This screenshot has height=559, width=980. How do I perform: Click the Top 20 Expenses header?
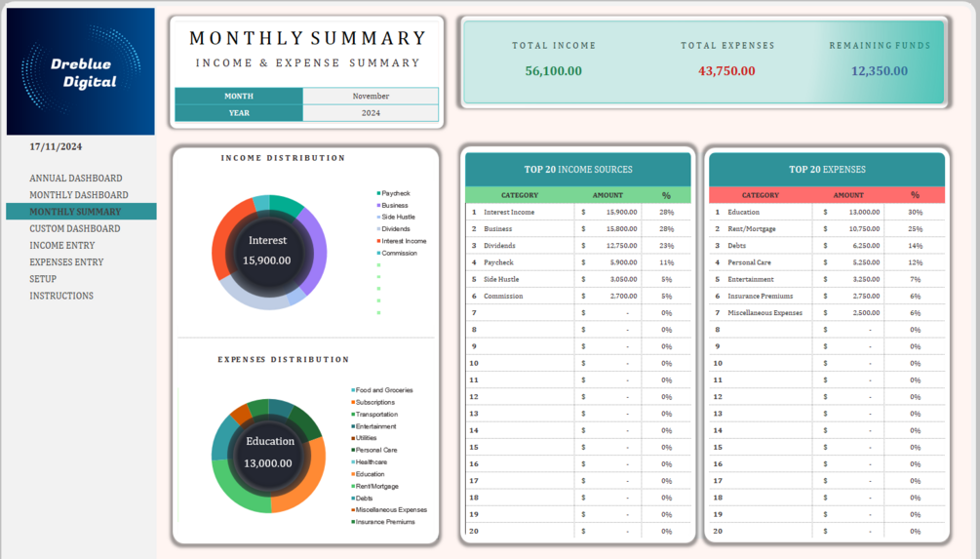(827, 170)
